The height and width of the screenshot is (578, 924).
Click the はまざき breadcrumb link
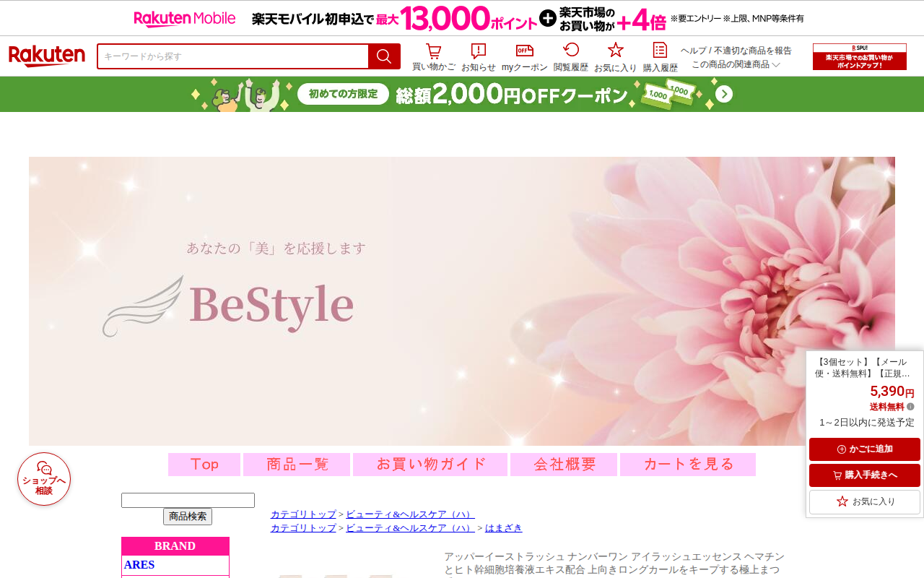[x=504, y=528]
